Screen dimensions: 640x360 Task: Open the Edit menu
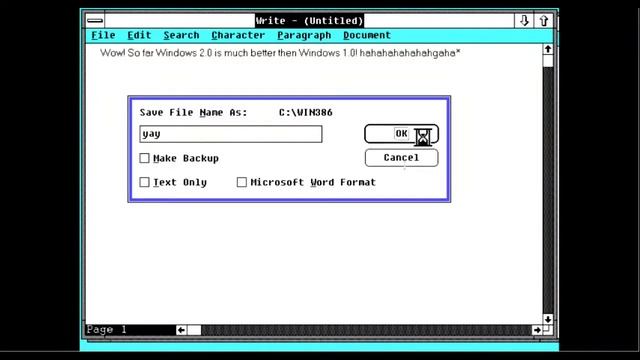[139, 35]
